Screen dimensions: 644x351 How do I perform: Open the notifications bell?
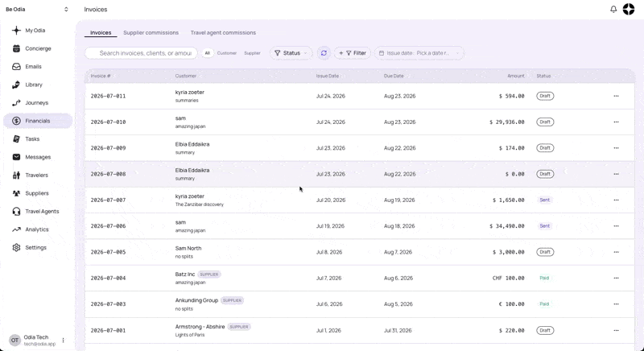tap(613, 9)
